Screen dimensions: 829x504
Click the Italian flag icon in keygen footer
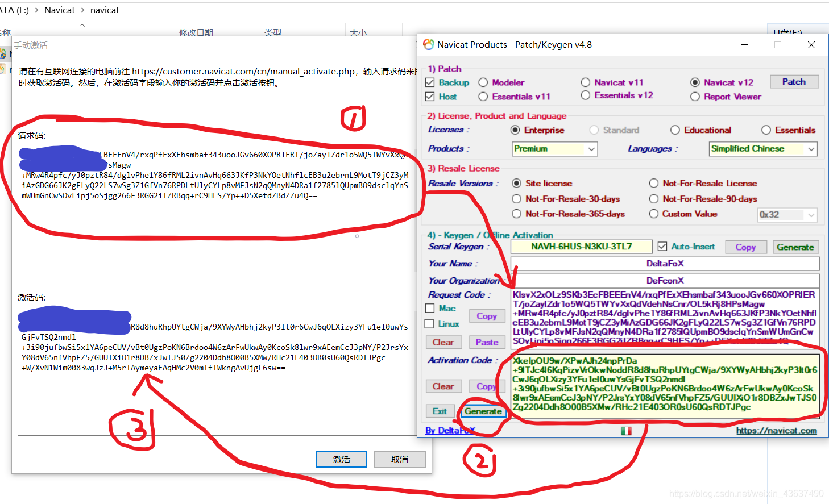click(626, 431)
